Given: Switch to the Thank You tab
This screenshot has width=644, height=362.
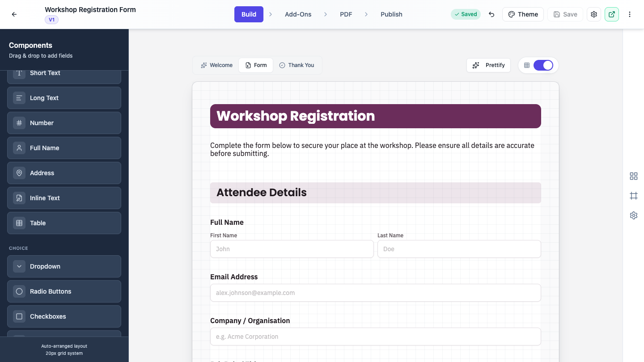Looking at the screenshot, I should point(297,65).
